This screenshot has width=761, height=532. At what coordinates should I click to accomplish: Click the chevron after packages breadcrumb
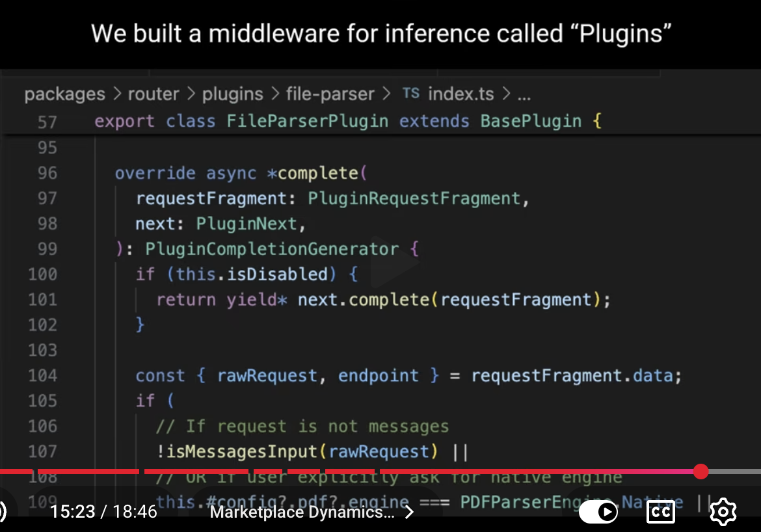click(x=116, y=94)
